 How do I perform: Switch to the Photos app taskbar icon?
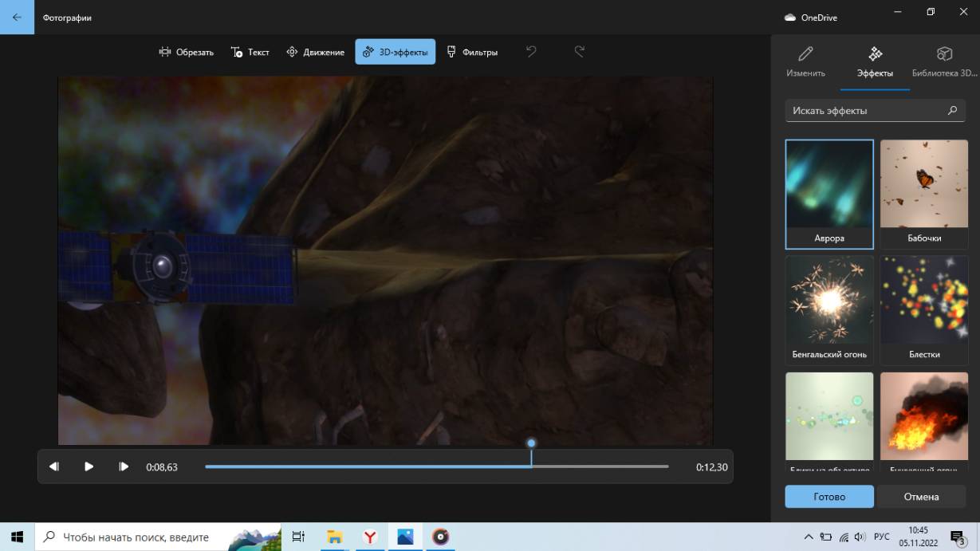[405, 537]
